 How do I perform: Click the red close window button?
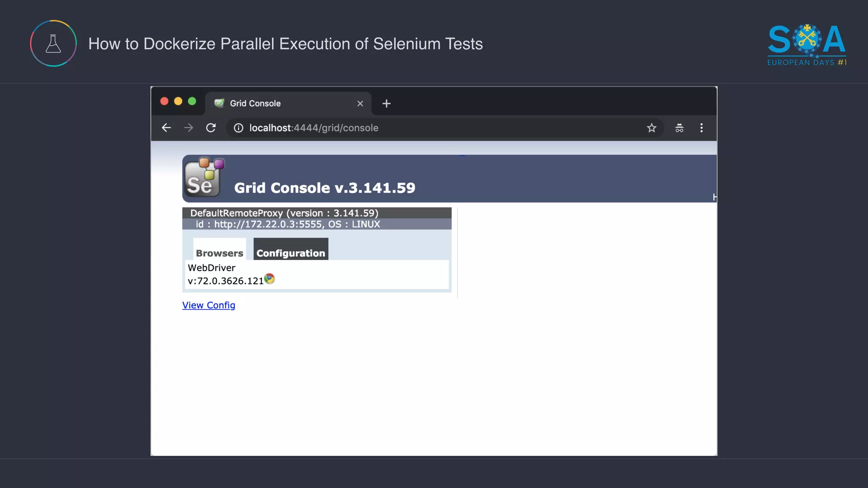pos(164,101)
